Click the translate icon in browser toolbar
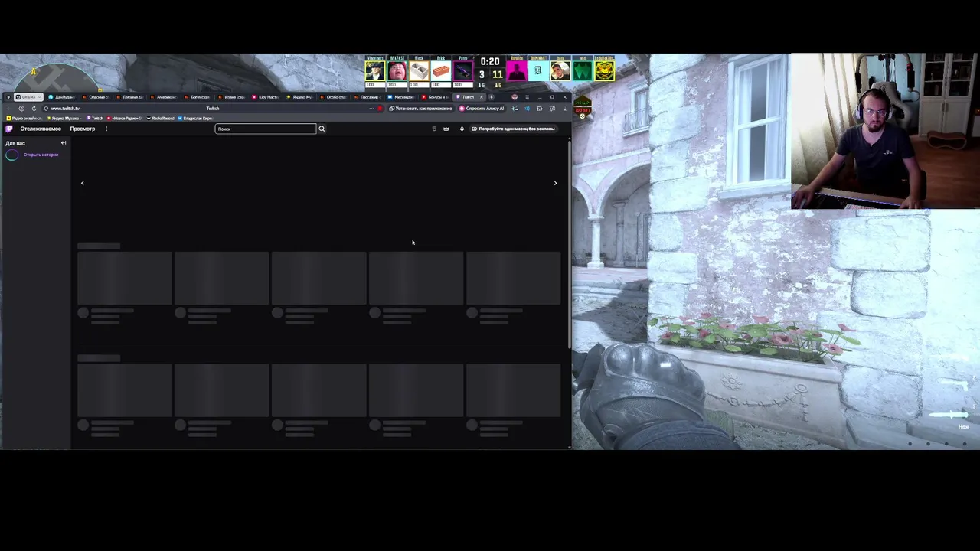Screen dimensions: 980x551 (x=515, y=109)
